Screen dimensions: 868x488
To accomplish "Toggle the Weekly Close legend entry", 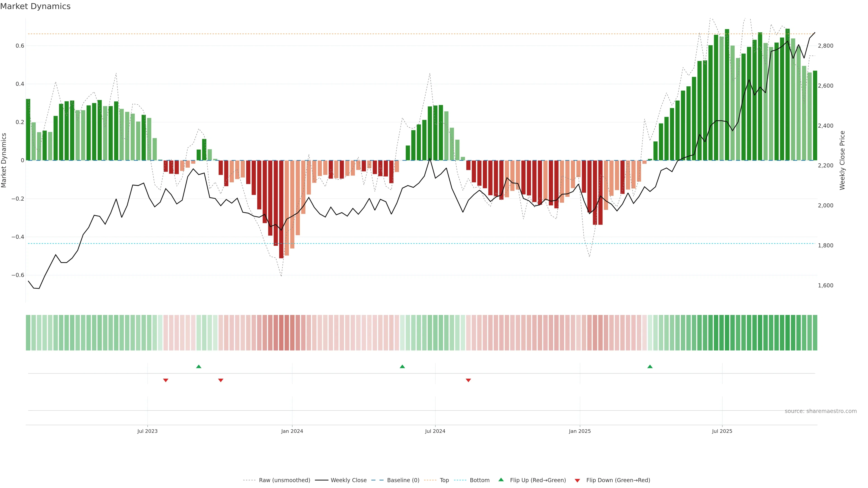I will click(348, 480).
